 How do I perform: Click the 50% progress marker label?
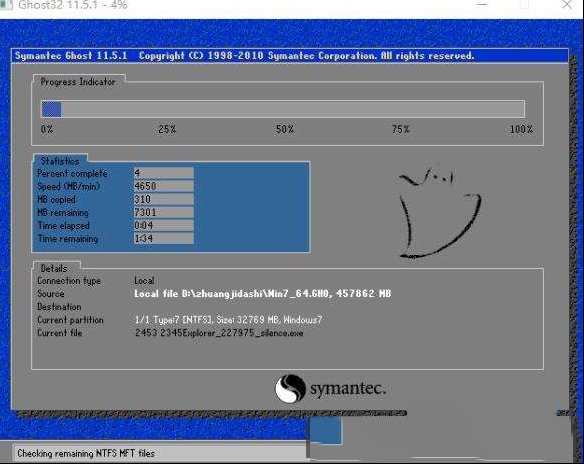[285, 130]
